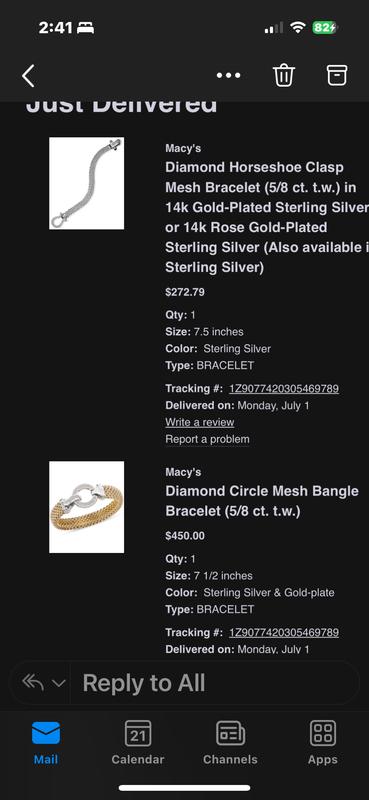Delete the email with the trash icon
Screen dimensions: 369x800
284,76
